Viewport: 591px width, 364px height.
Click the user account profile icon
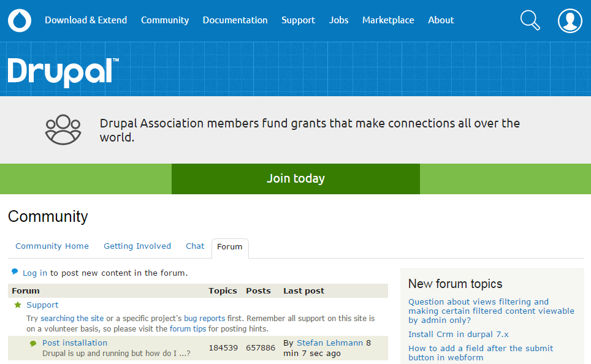tap(570, 20)
